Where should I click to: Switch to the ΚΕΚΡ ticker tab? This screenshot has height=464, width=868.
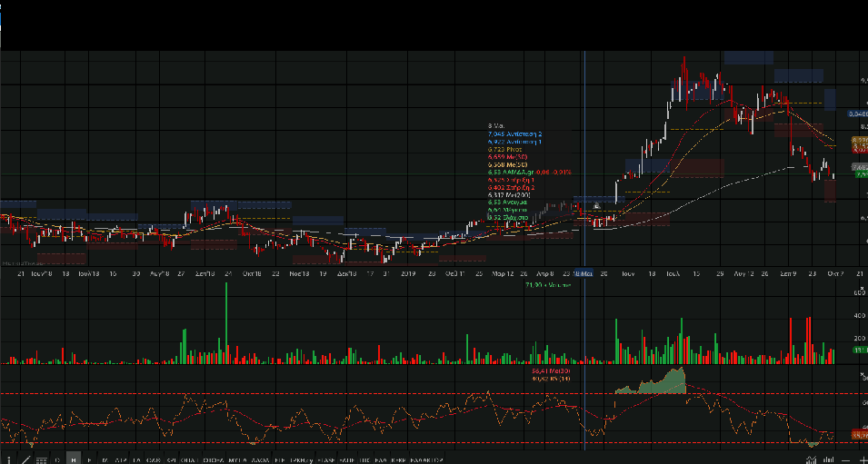[400, 459]
